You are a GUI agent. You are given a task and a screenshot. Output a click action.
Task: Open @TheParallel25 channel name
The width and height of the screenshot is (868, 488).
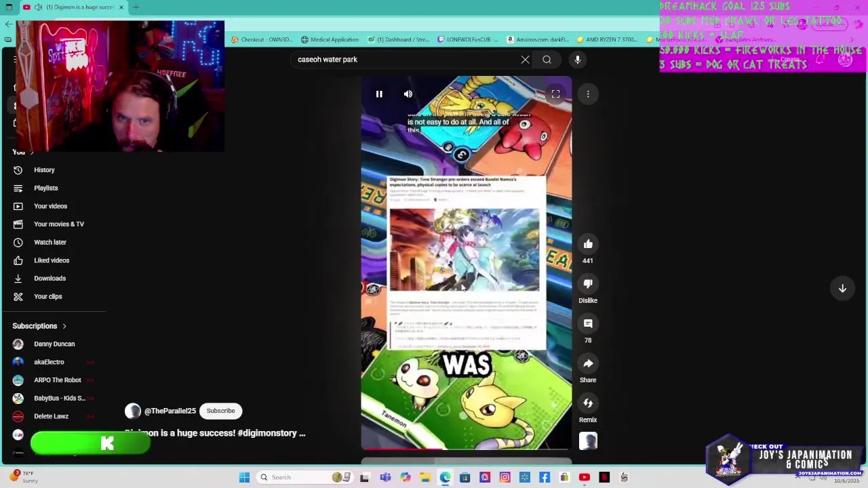pos(170,411)
